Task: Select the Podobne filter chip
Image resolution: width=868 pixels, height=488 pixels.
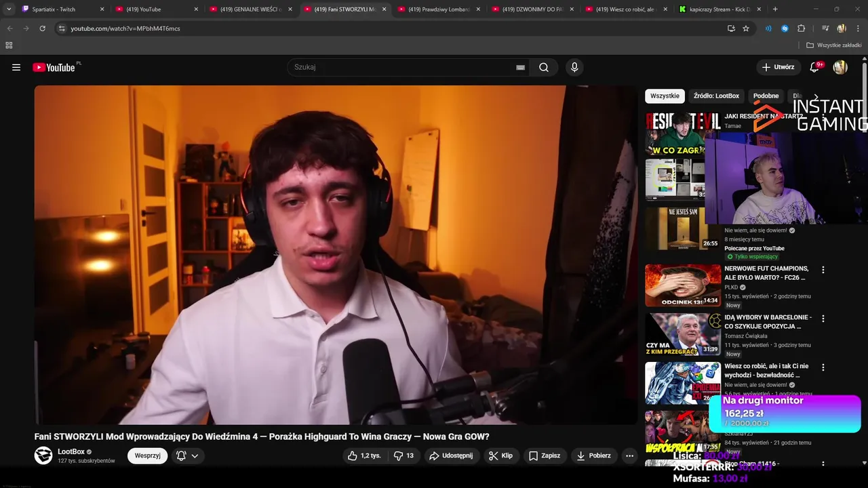Action: pyautogui.click(x=766, y=96)
